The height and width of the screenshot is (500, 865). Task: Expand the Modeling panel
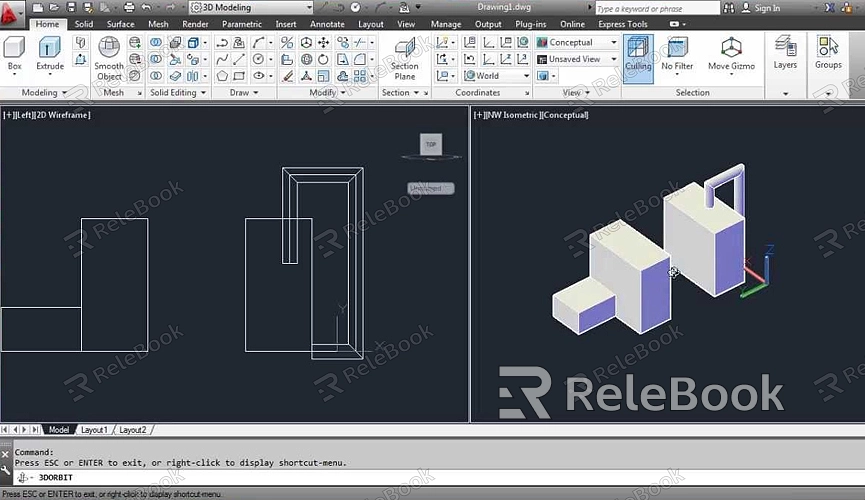click(x=44, y=93)
